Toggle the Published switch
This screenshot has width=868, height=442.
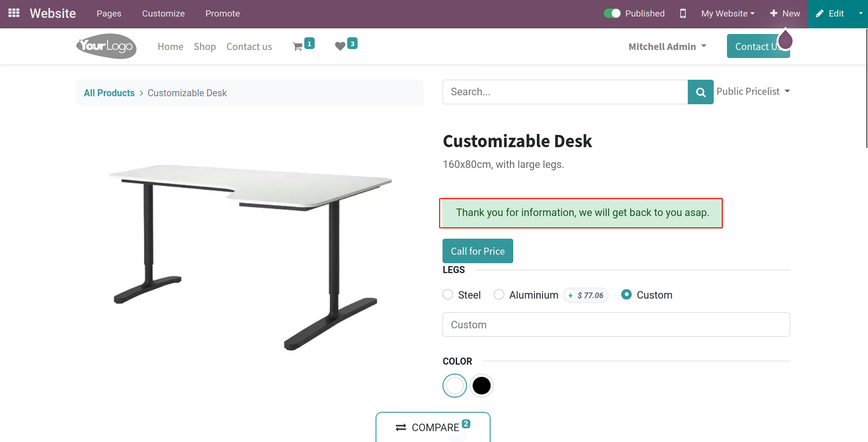click(x=612, y=14)
